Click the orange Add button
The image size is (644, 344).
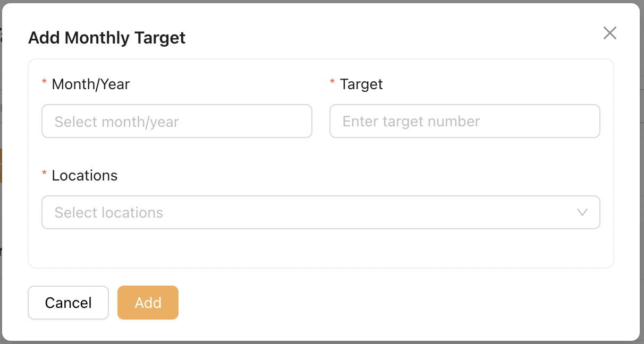tap(148, 303)
